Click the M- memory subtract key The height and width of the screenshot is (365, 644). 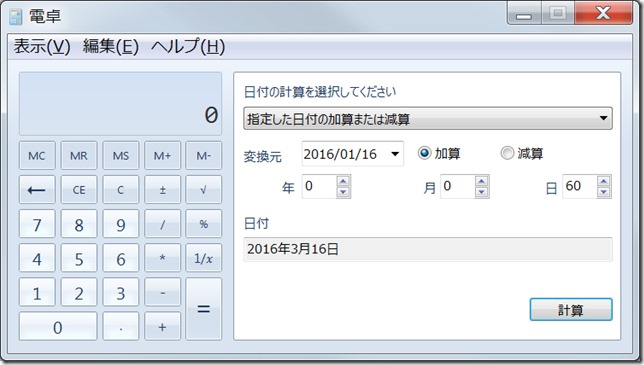204,156
